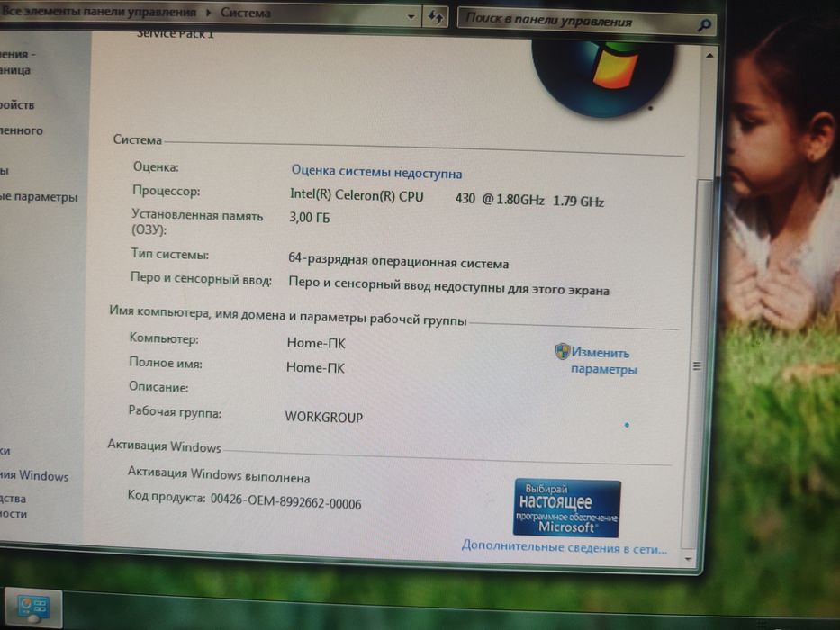The image size is (840, 630).
Task: Click the genuine Microsoft software badge
Action: click(567, 508)
